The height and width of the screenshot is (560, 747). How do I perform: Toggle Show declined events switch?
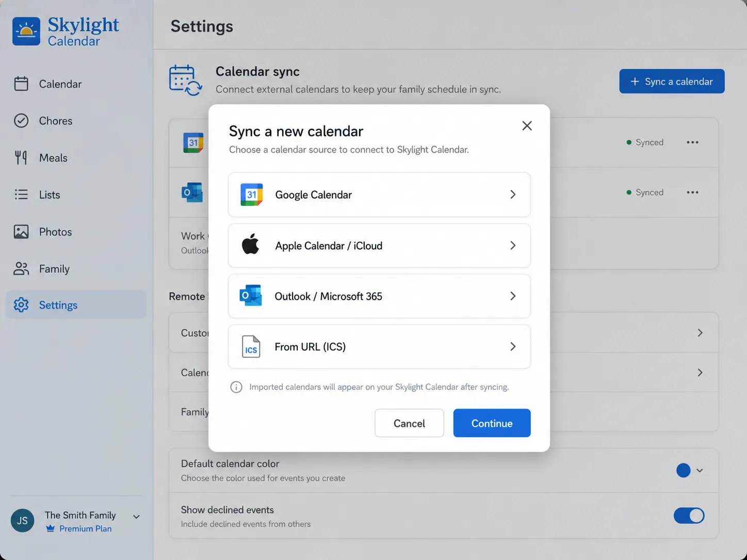point(689,516)
